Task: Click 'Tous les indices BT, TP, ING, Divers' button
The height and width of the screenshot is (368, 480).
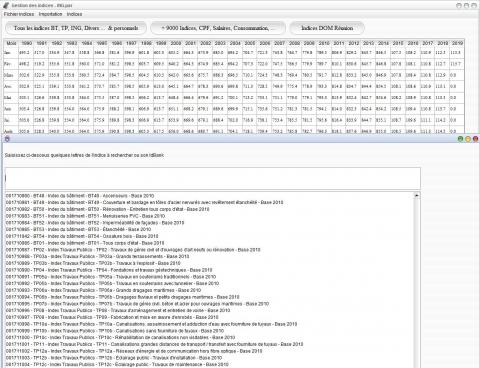Action: (76, 28)
